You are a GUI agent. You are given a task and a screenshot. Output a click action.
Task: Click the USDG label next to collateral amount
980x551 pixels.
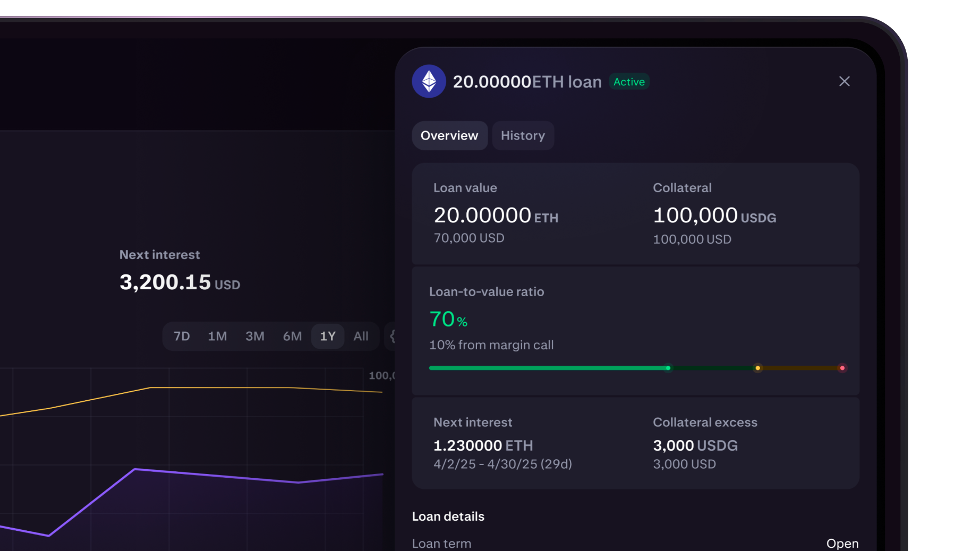[x=759, y=217]
